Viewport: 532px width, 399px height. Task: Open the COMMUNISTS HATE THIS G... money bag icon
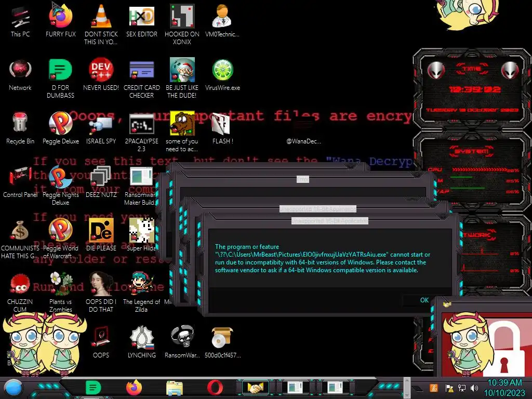pos(20,239)
